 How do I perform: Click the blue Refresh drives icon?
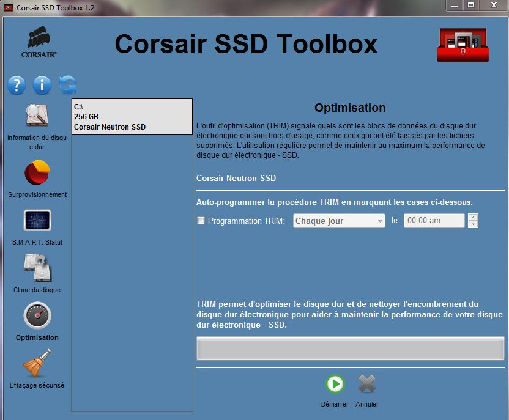(x=67, y=84)
